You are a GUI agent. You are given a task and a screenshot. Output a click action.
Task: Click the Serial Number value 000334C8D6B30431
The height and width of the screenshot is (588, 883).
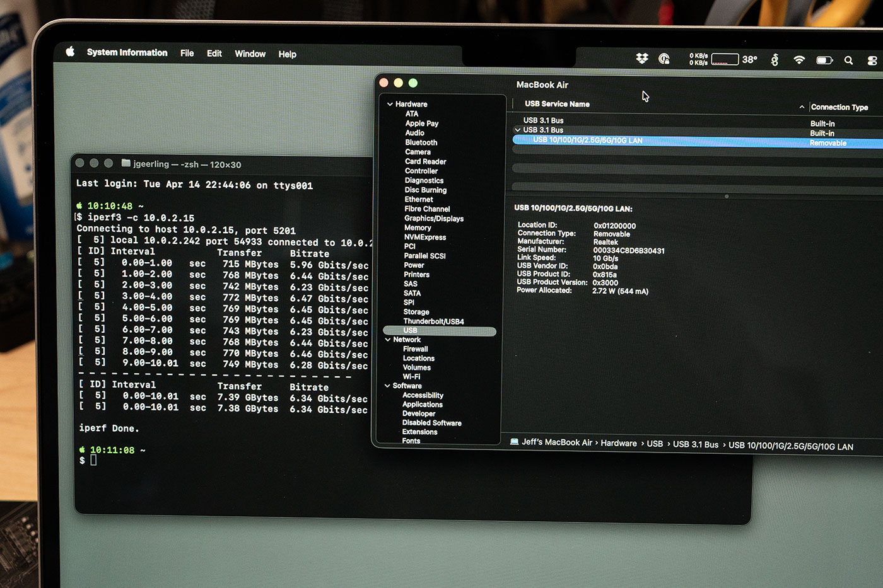pyautogui.click(x=629, y=251)
